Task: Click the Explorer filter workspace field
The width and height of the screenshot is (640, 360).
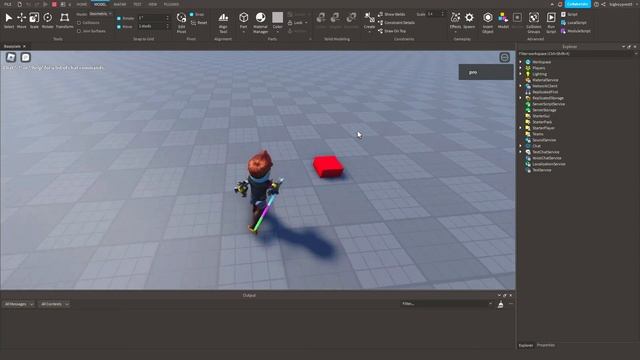Action: click(x=577, y=53)
